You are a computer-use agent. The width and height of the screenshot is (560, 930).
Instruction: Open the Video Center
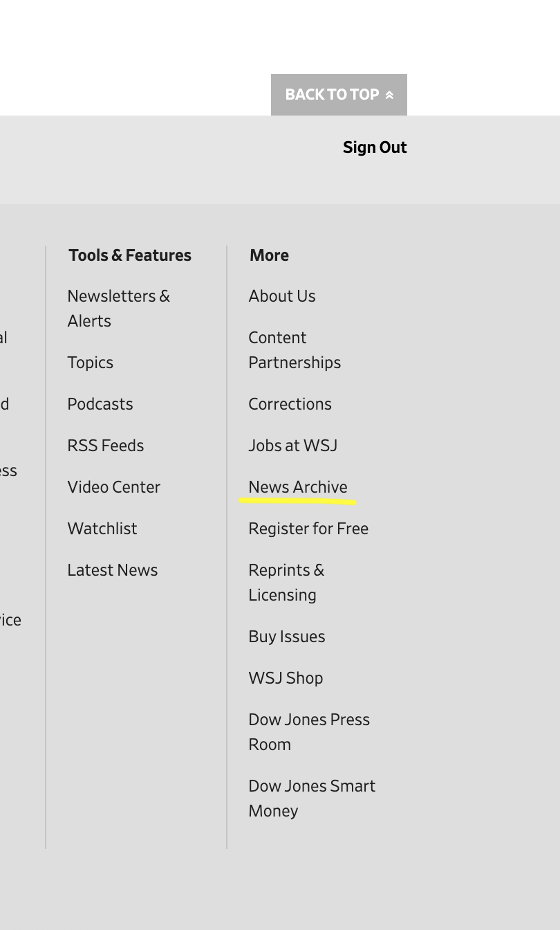pyautogui.click(x=114, y=487)
